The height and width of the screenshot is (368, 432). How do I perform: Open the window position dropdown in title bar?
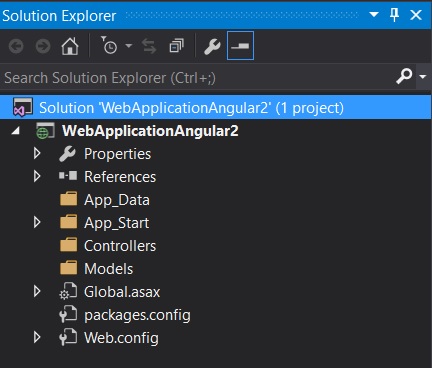tap(374, 14)
